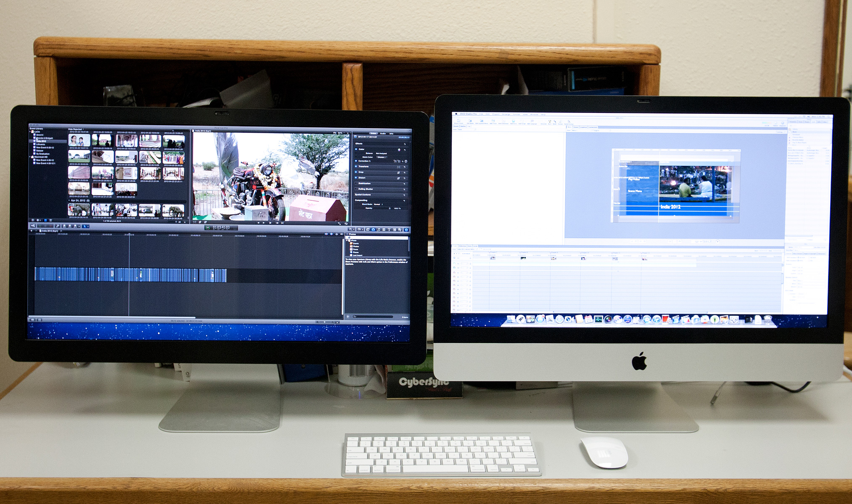Viewport: 852px width, 504px height.
Task: Open the Keyword editor key icon
Action: pos(58,226)
